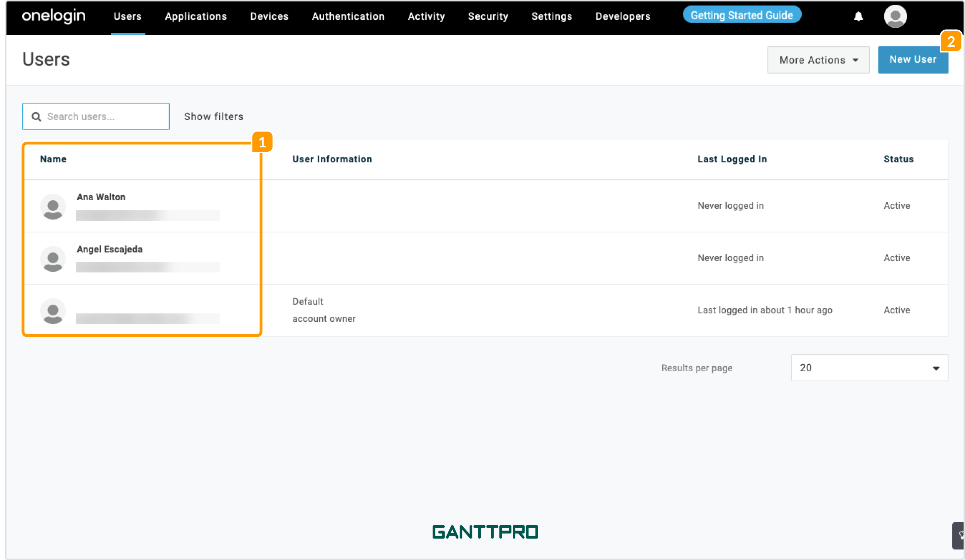Click the search magnifier icon
Screen dimensions: 965x560
(36, 117)
